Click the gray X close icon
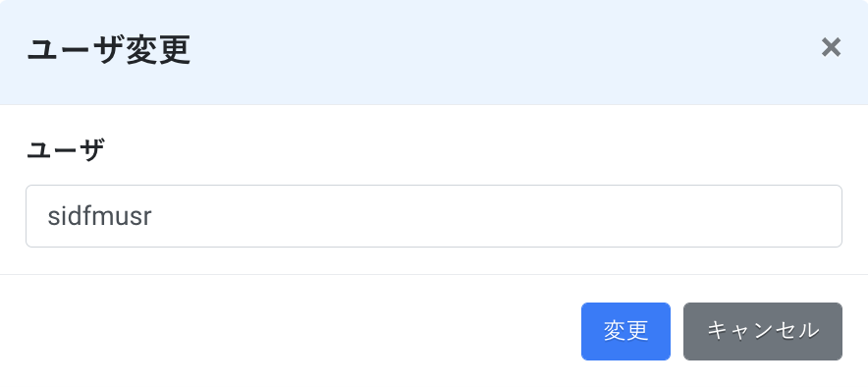Screen dimensions: 868x387 point(831,47)
